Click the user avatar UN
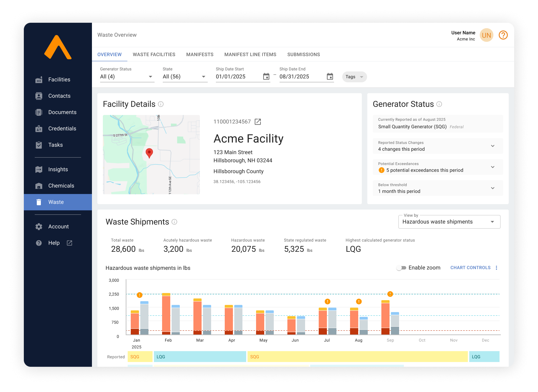Image resolution: width=538 pixels, height=392 pixels. coord(486,35)
